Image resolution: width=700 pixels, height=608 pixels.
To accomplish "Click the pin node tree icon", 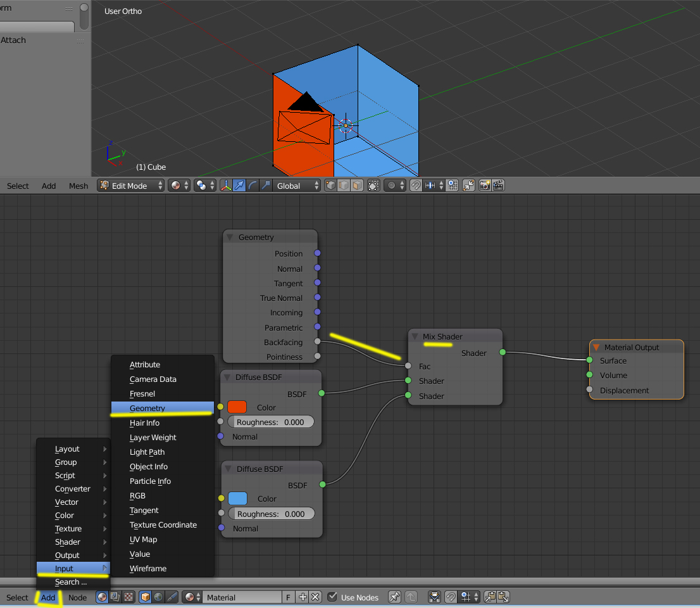I will tap(394, 597).
